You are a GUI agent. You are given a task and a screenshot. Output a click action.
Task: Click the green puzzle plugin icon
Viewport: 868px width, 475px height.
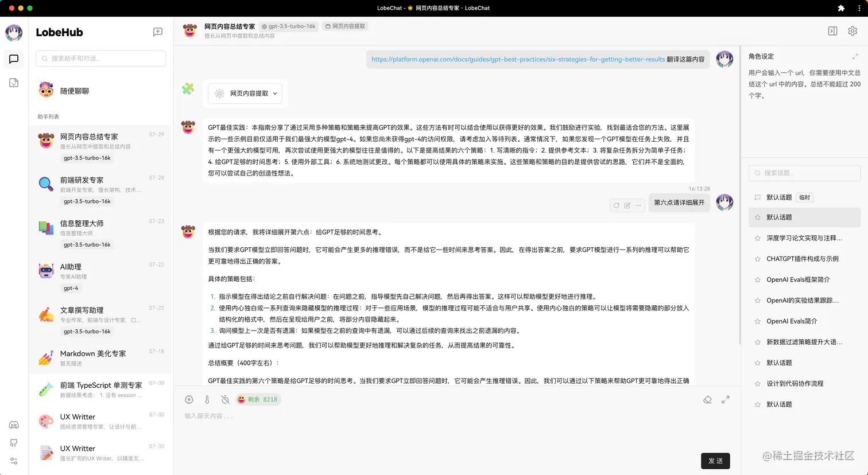click(x=188, y=89)
